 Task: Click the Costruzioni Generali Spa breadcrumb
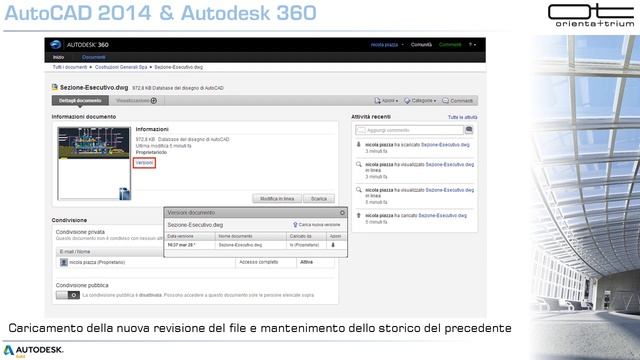(121, 67)
